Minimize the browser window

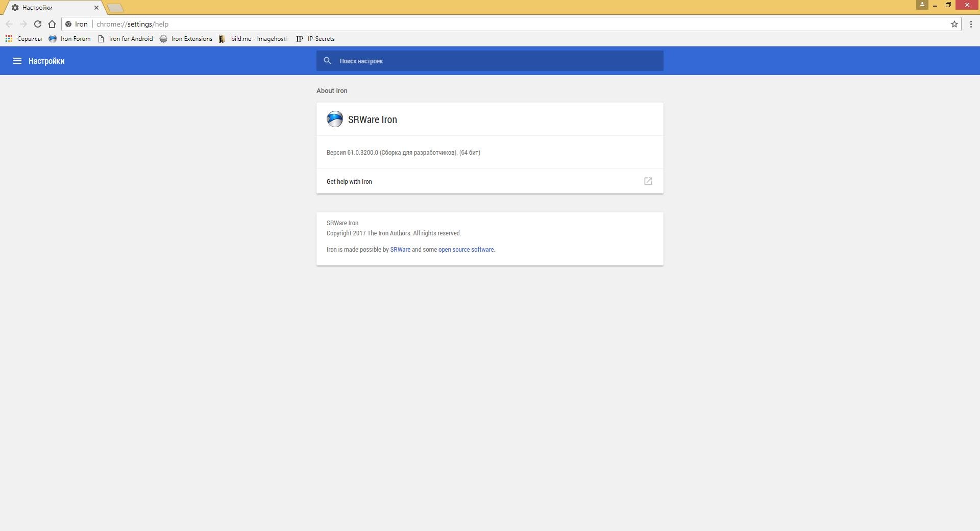[x=935, y=5]
